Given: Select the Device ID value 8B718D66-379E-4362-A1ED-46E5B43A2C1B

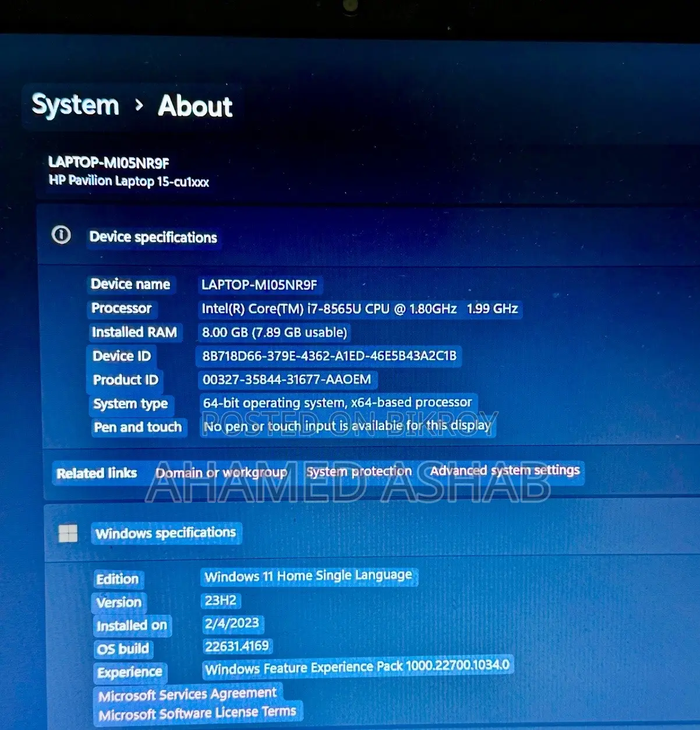Looking at the screenshot, I should pos(329,356).
